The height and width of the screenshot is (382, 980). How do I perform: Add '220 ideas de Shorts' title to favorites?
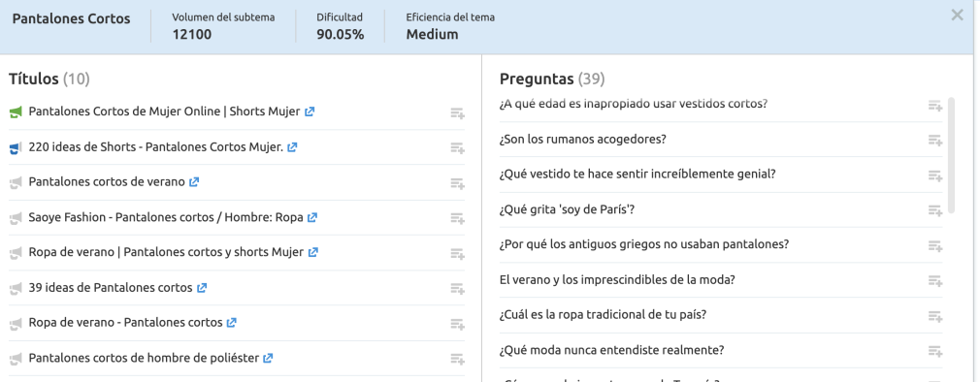(458, 148)
